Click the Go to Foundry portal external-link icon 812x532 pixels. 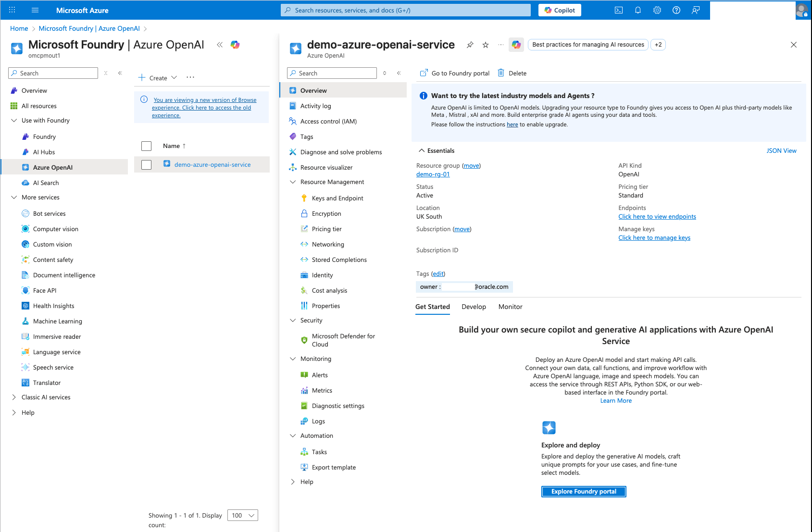(x=424, y=73)
